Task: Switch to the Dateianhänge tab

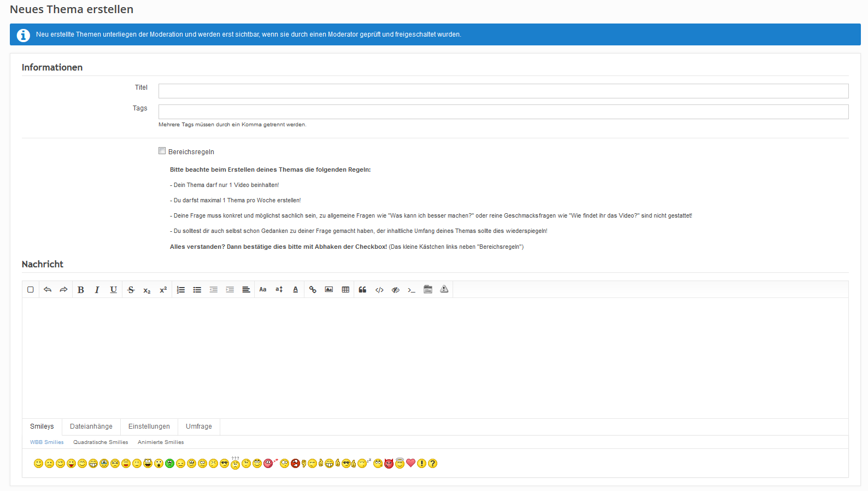Action: (91, 426)
